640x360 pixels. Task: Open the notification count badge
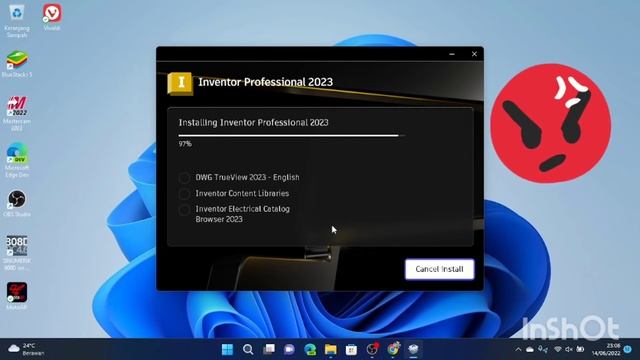click(x=628, y=349)
